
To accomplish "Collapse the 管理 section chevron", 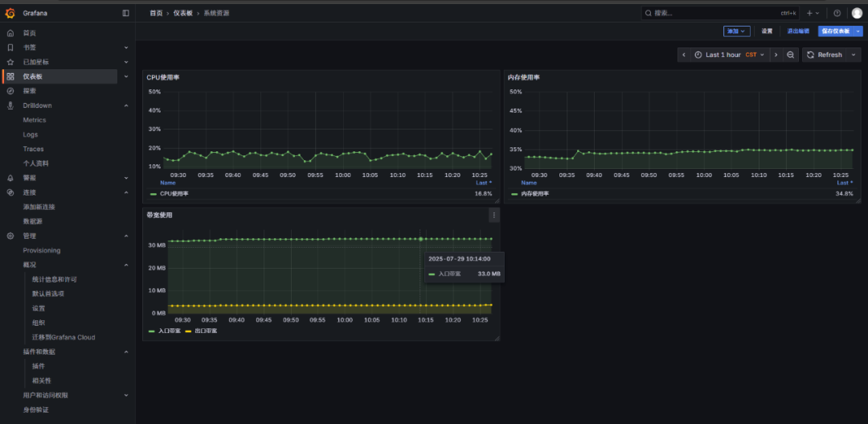I will 126,236.
